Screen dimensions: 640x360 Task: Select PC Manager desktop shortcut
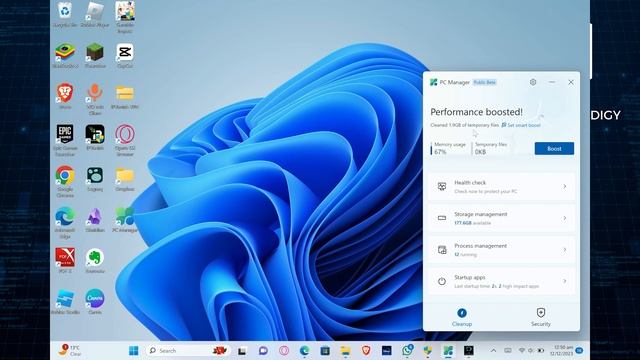coord(124,220)
